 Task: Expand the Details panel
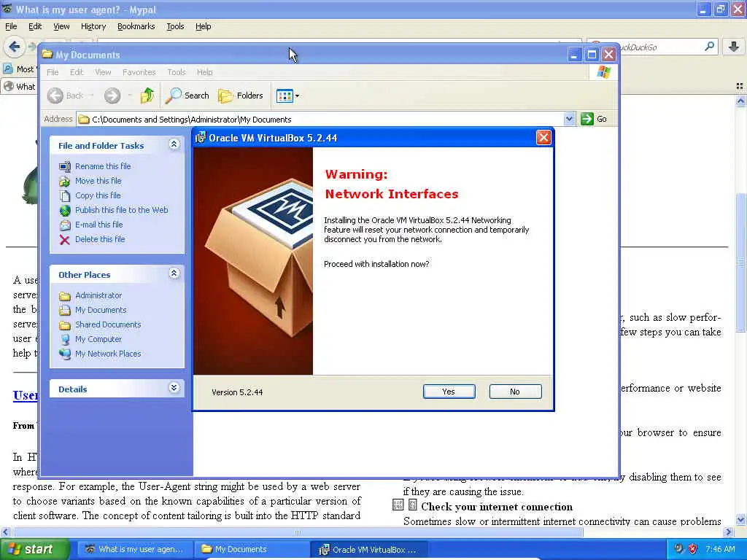(174, 388)
